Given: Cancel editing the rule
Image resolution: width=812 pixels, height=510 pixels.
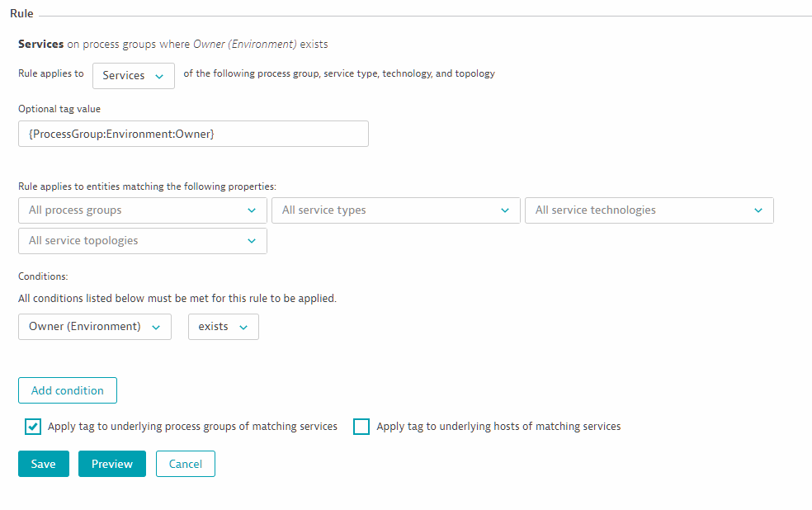Looking at the screenshot, I should coord(186,464).
